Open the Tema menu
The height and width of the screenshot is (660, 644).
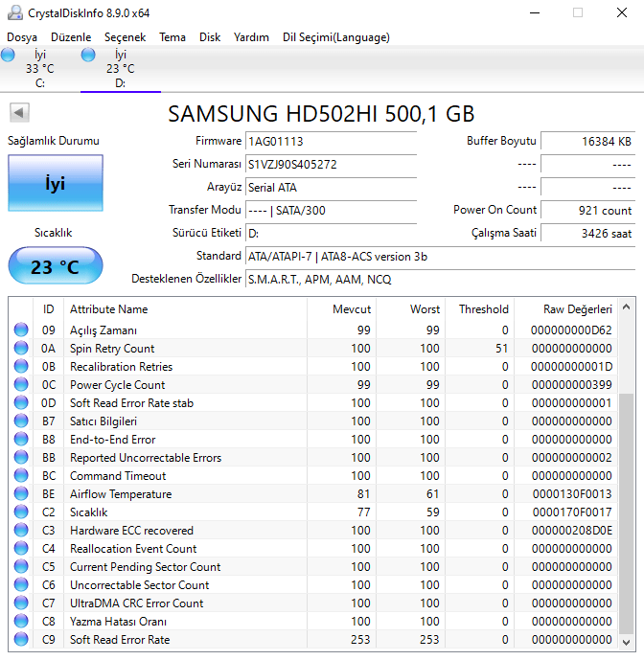[172, 37]
